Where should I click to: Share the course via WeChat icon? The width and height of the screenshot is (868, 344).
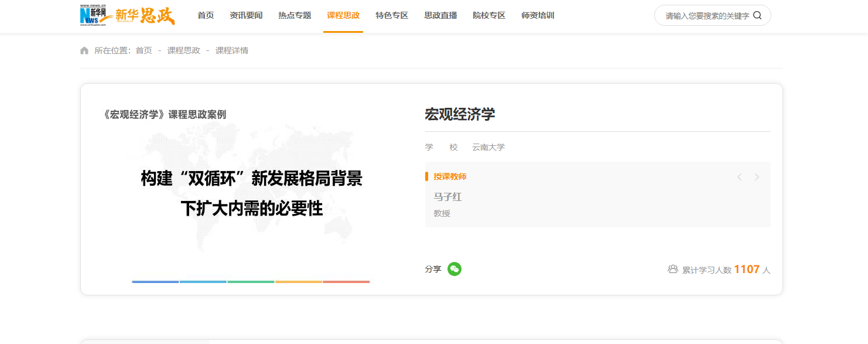click(454, 269)
